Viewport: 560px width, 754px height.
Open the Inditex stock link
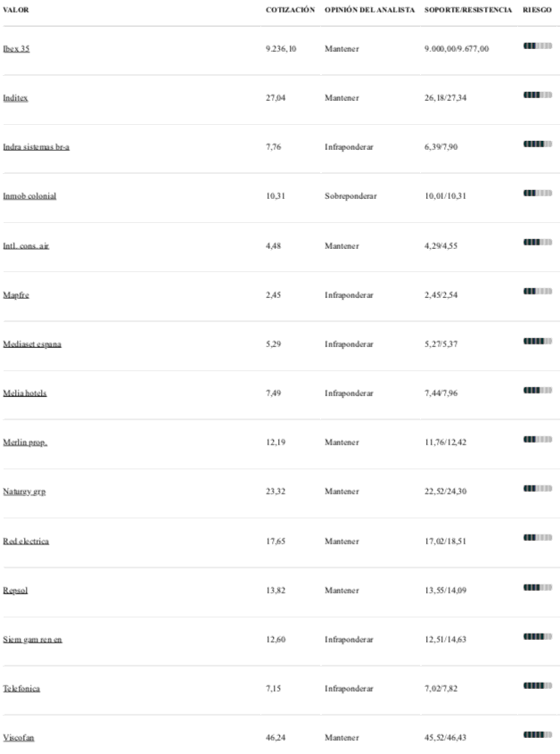(15, 97)
